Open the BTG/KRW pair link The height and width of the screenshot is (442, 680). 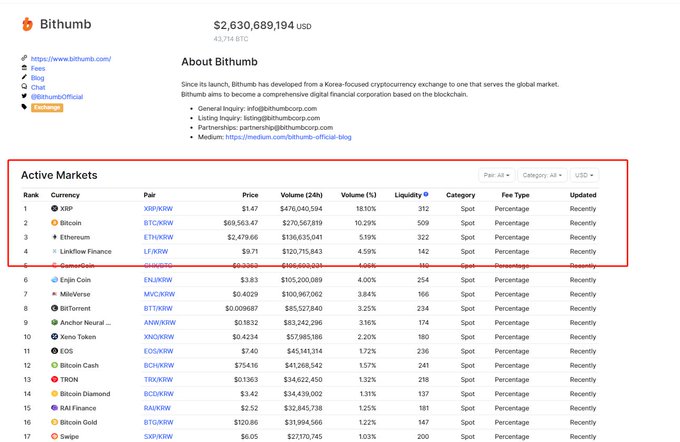[158, 422]
